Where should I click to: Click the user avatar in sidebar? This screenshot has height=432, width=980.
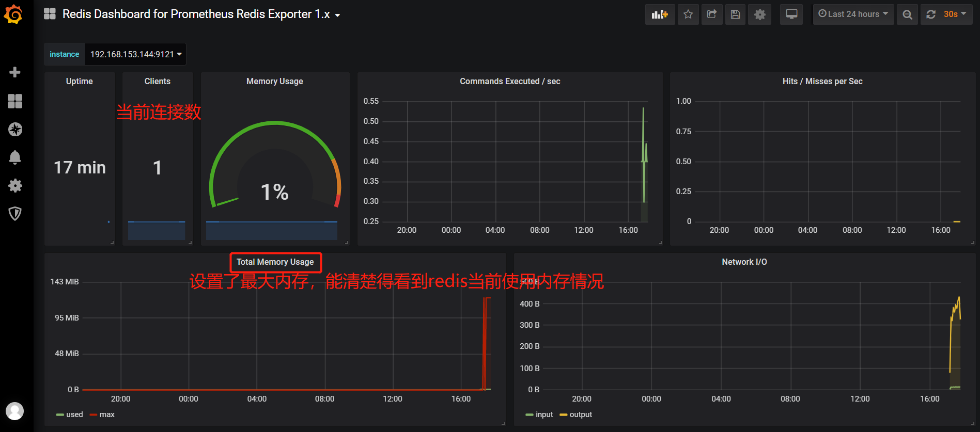(x=14, y=411)
